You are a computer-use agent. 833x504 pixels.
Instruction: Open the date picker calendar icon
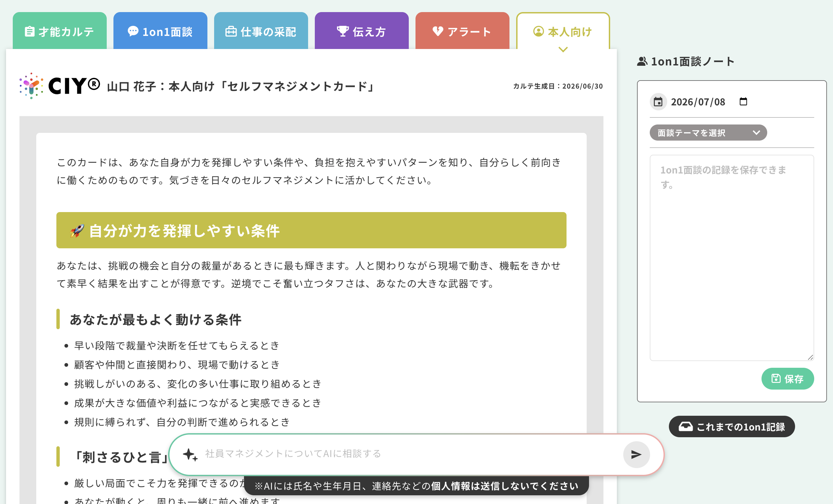[743, 101]
